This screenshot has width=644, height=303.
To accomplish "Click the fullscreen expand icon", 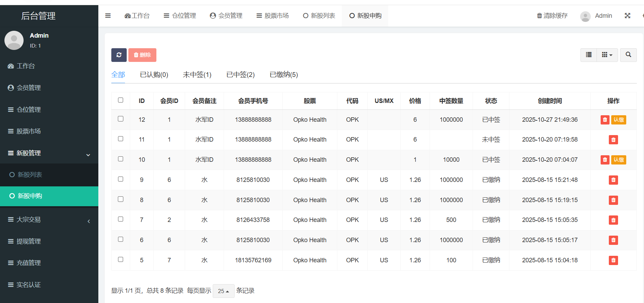I will click(627, 16).
